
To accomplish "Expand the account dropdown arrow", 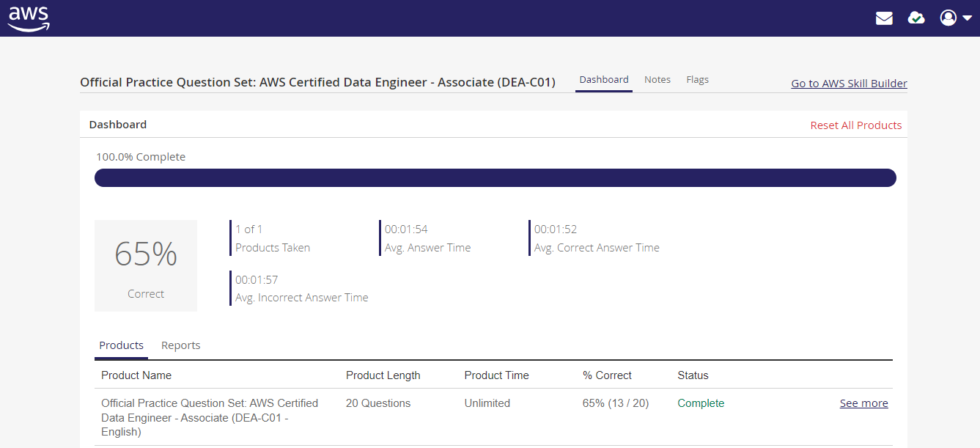I will pyautogui.click(x=968, y=19).
